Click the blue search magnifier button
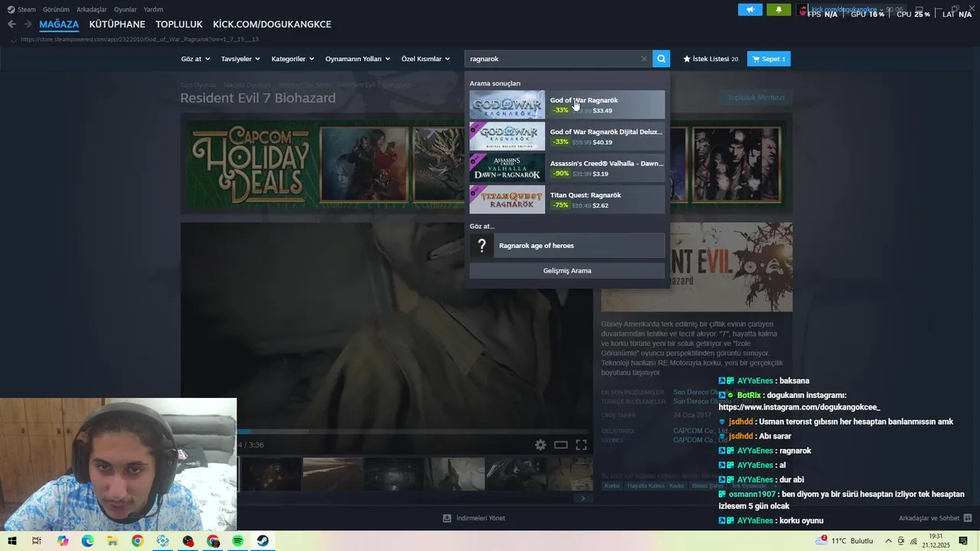980x551 pixels. pos(661,59)
